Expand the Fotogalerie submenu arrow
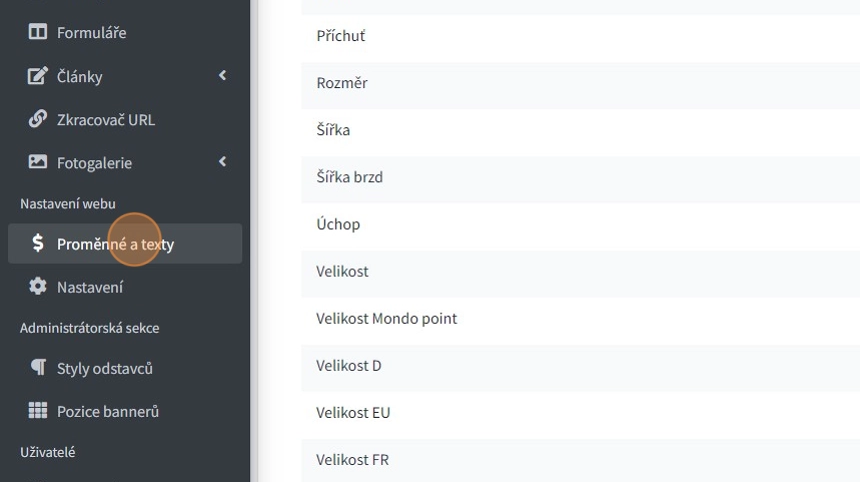Image resolution: width=860 pixels, height=482 pixels. click(x=223, y=162)
